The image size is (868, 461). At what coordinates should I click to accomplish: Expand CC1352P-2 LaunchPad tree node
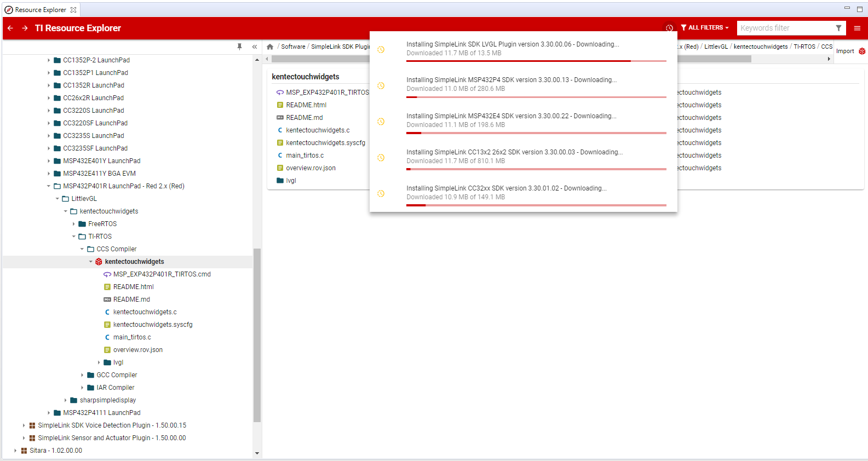point(49,60)
